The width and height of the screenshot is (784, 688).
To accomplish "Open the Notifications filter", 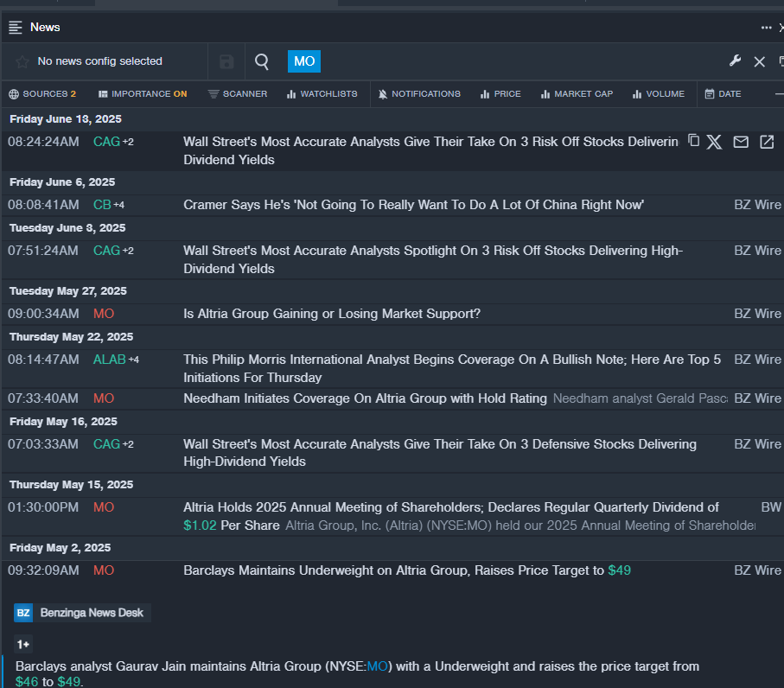I will 419,94.
